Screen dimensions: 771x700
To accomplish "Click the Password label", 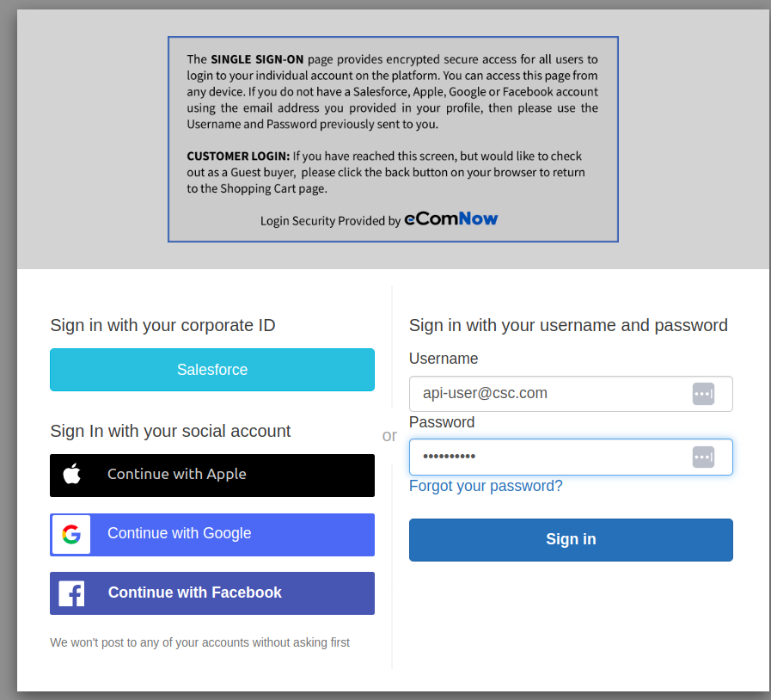I will (x=441, y=421).
